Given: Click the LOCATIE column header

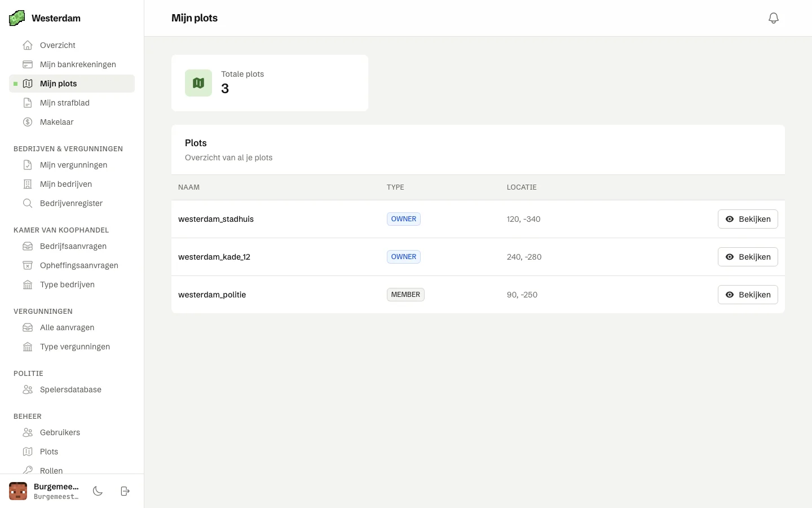Looking at the screenshot, I should pos(522,187).
